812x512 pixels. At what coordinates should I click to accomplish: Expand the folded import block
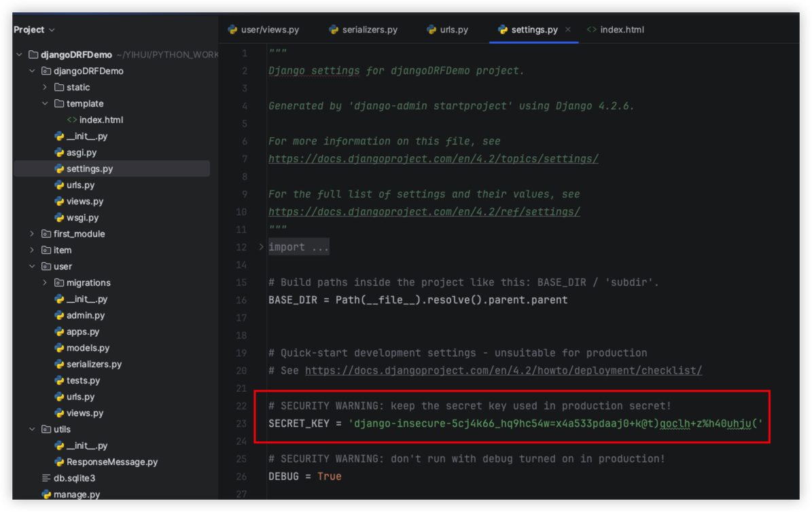262,247
